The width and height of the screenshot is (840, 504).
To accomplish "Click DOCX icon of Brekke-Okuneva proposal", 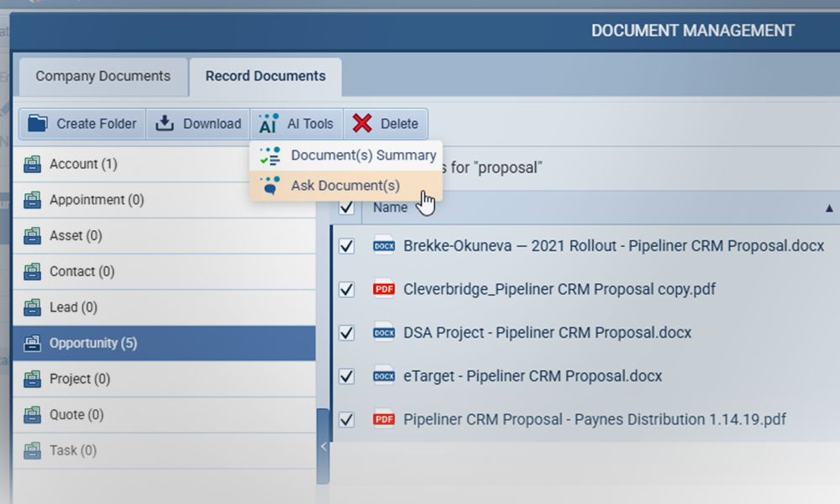I will [x=384, y=245].
